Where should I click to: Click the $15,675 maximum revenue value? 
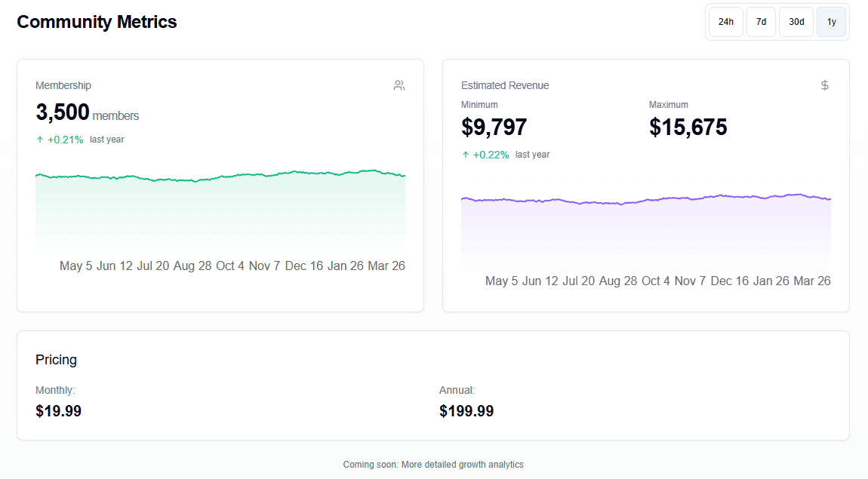(x=688, y=127)
